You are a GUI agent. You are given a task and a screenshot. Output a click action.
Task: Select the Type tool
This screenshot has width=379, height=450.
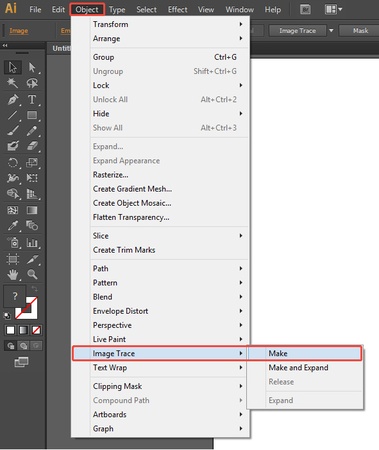point(32,99)
